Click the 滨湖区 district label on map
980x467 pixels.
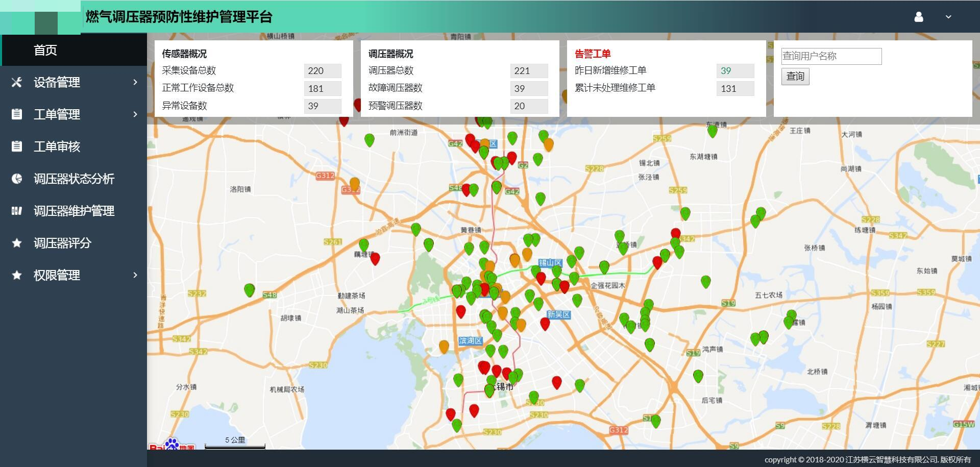(470, 340)
